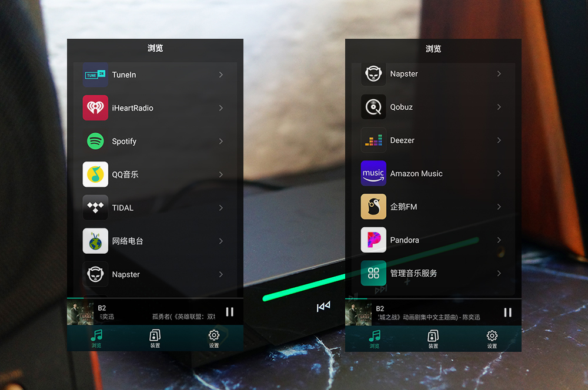This screenshot has width=588, height=390.
Task: Click the Deezer label
Action: pyautogui.click(x=402, y=140)
